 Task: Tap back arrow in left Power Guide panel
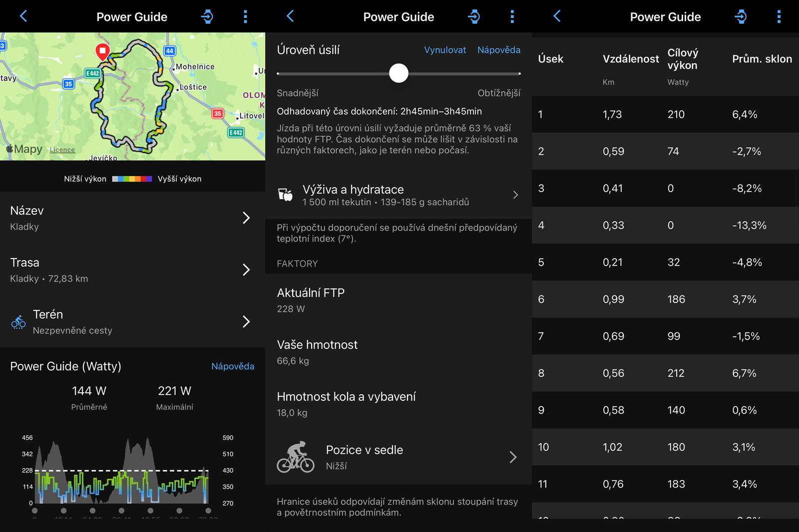point(23,16)
